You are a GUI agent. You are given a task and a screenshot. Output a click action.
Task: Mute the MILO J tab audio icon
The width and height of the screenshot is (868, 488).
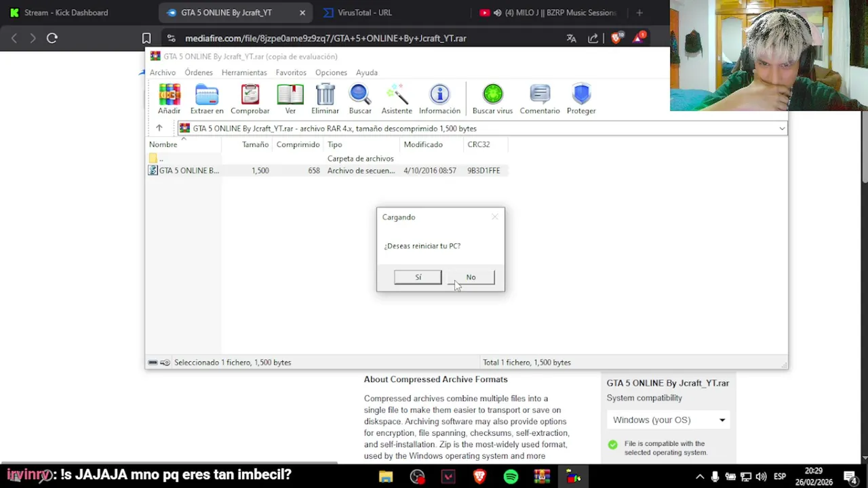[497, 12]
